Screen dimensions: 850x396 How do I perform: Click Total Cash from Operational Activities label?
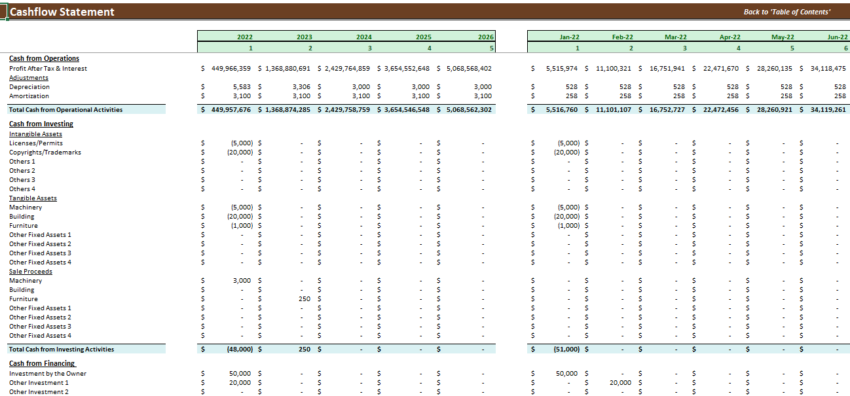(x=66, y=109)
